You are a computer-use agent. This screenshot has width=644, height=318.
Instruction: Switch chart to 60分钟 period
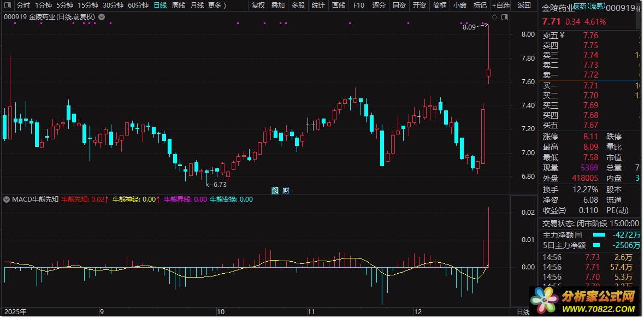click(138, 5)
